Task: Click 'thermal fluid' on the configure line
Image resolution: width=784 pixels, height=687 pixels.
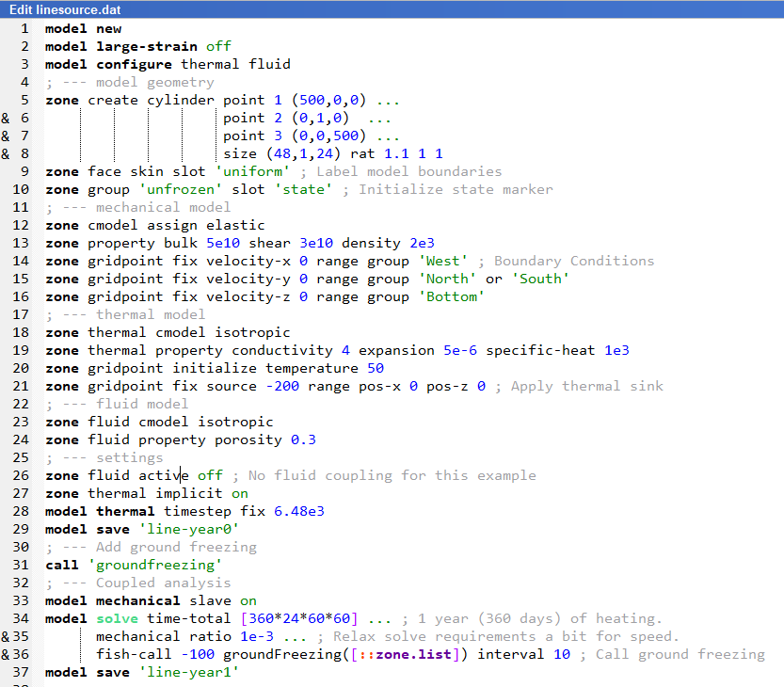Action: [x=235, y=65]
